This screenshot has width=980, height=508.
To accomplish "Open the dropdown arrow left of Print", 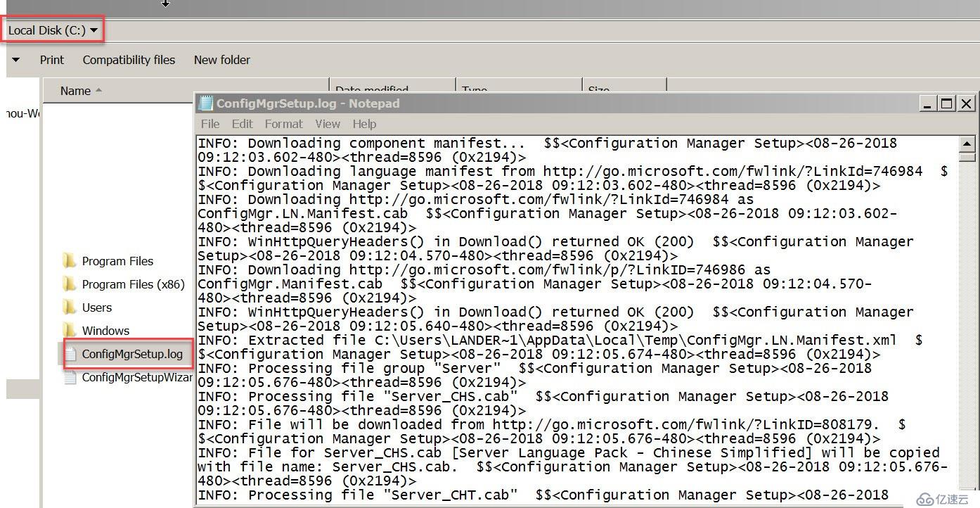I will [x=16, y=60].
